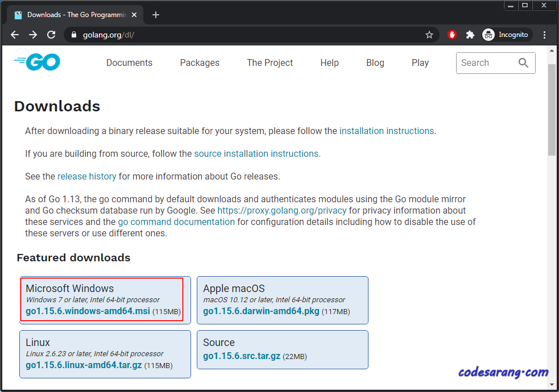Download go1.15.6.src.tar.gz
This screenshot has width=559, height=392.
point(242,356)
